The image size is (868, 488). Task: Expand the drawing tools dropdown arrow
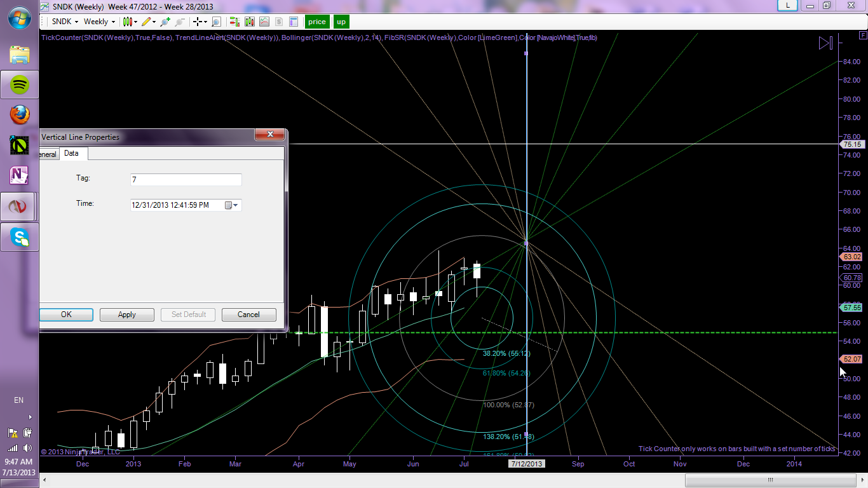click(154, 22)
